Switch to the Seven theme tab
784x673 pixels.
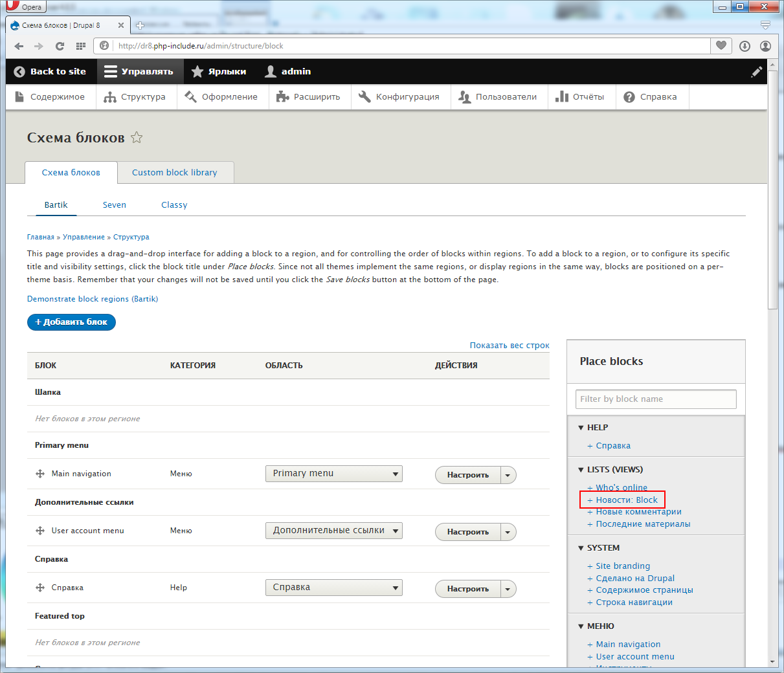[115, 205]
